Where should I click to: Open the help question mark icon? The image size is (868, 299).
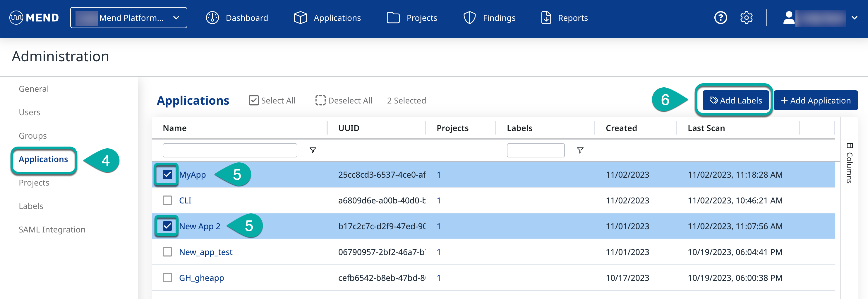click(721, 18)
